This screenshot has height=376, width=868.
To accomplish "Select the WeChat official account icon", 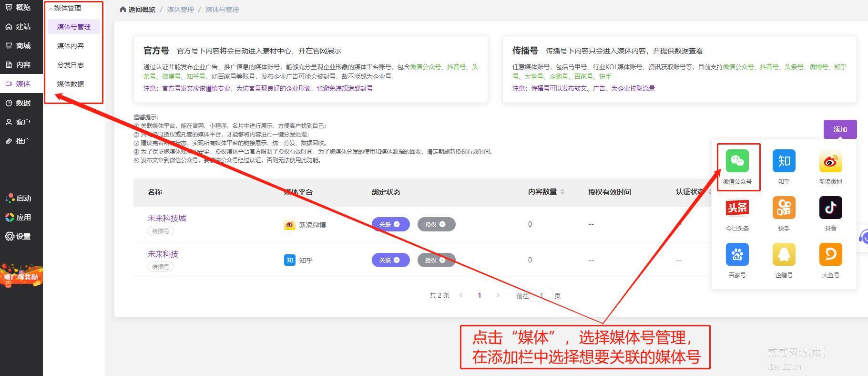I will (x=737, y=161).
